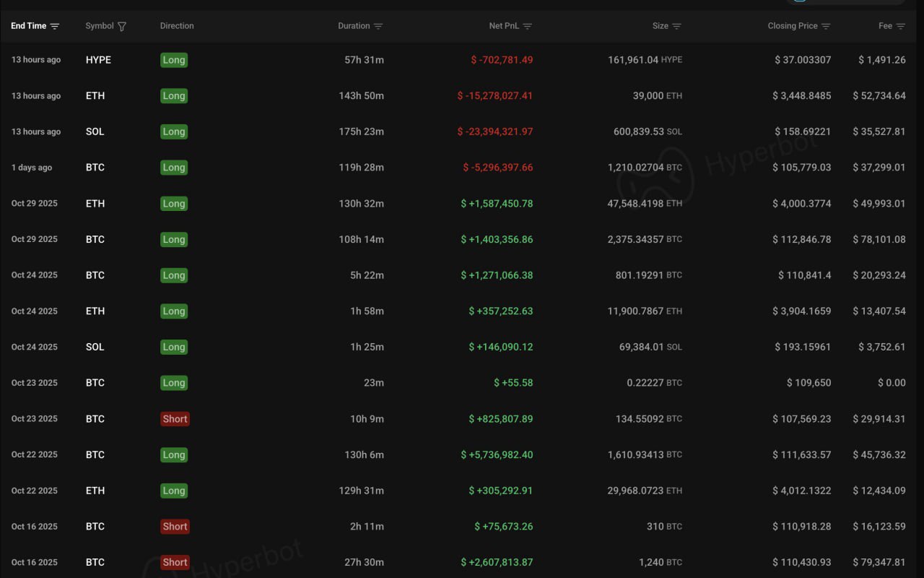Click the Size column sort icon
Viewport: 924px width, 578px height.
coord(676,26)
